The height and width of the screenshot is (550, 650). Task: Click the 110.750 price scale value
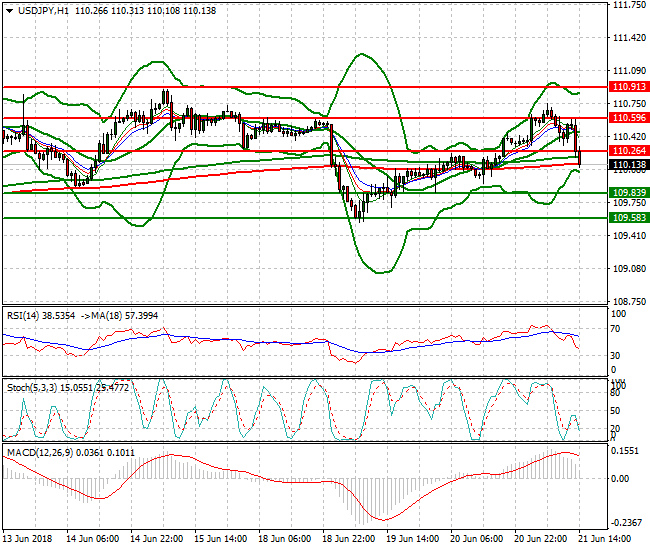point(629,104)
